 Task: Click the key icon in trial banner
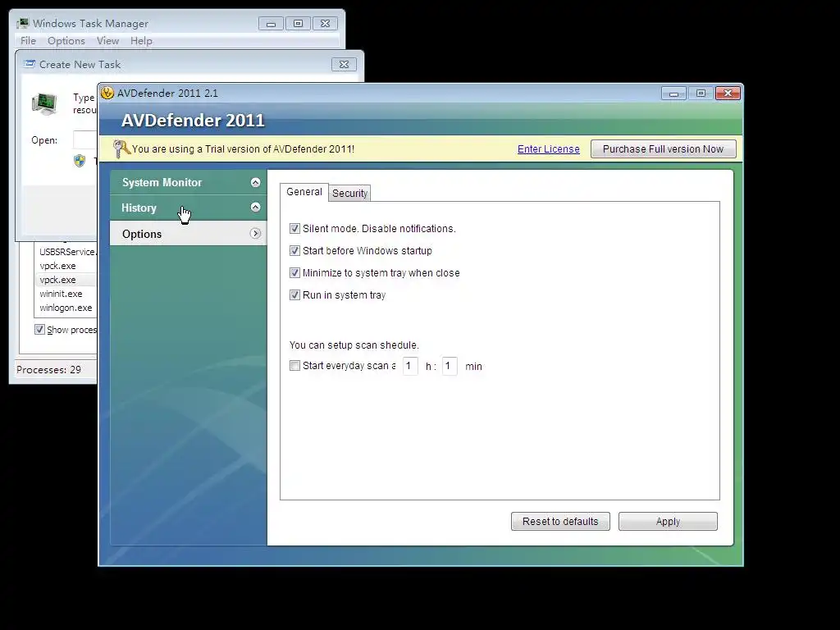pyautogui.click(x=121, y=149)
